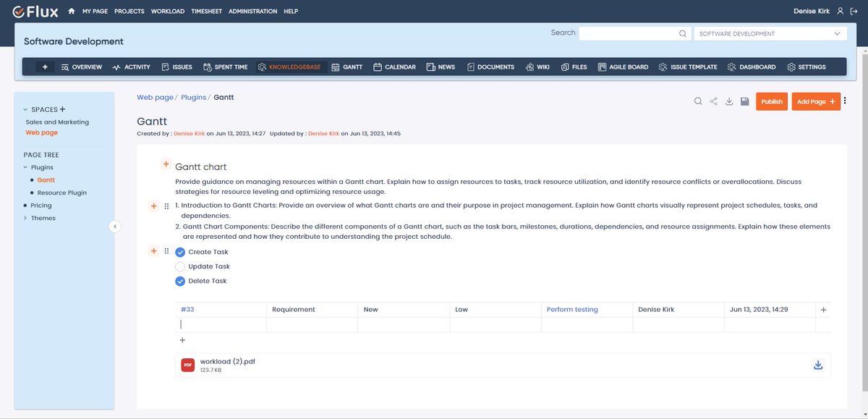Open Resource Plugin in page tree
Image resolution: width=868 pixels, height=419 pixels.
(x=62, y=192)
